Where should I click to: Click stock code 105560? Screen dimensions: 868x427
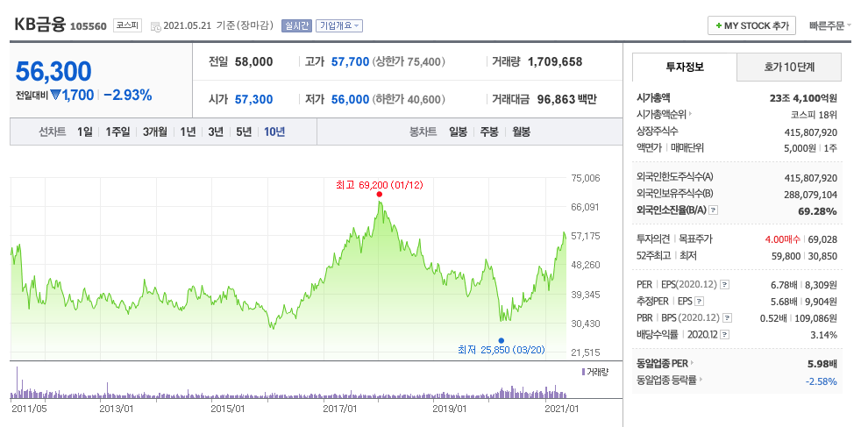pyautogui.click(x=89, y=26)
